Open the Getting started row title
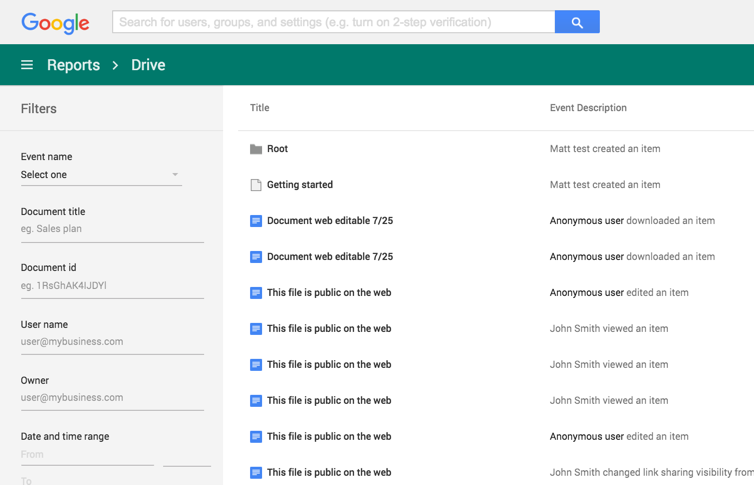 click(300, 185)
